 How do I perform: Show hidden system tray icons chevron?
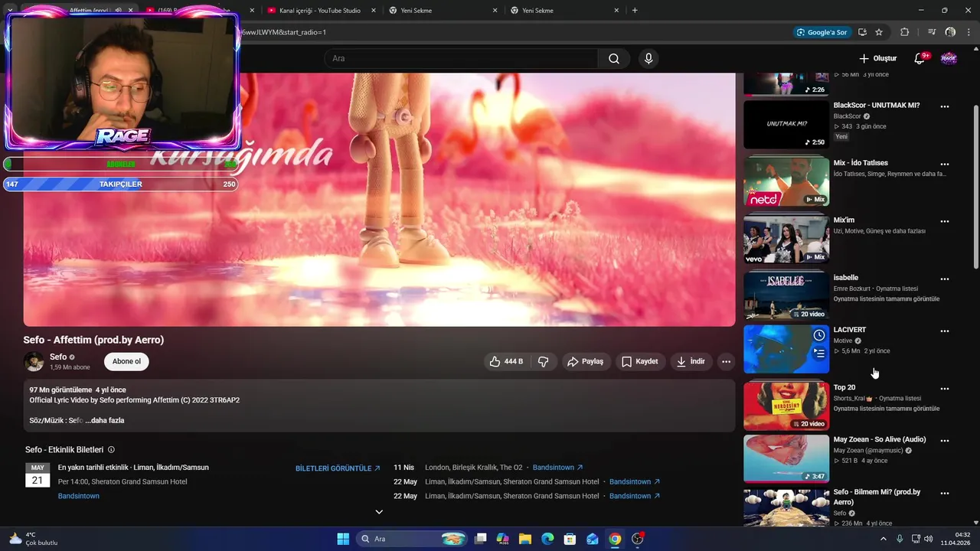(883, 539)
